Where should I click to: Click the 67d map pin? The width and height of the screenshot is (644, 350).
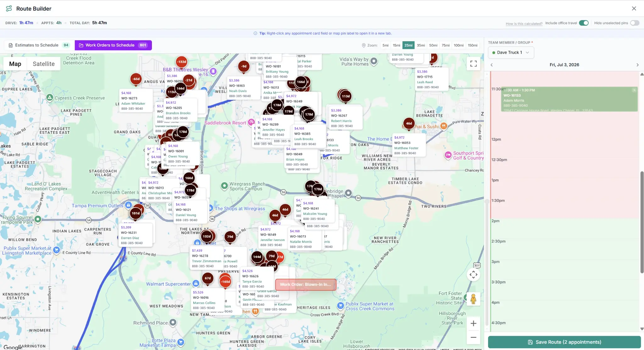point(208,278)
